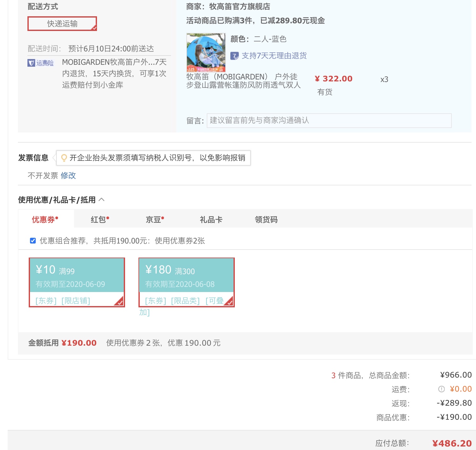Open the tent product thumbnail
Screen dimensions: 476x450
tap(206, 52)
